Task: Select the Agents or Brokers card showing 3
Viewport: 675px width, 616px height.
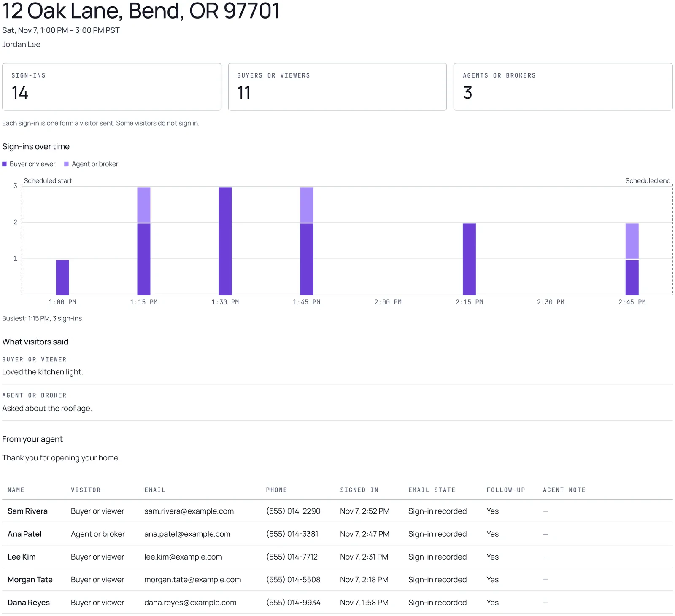Action: coord(563,87)
